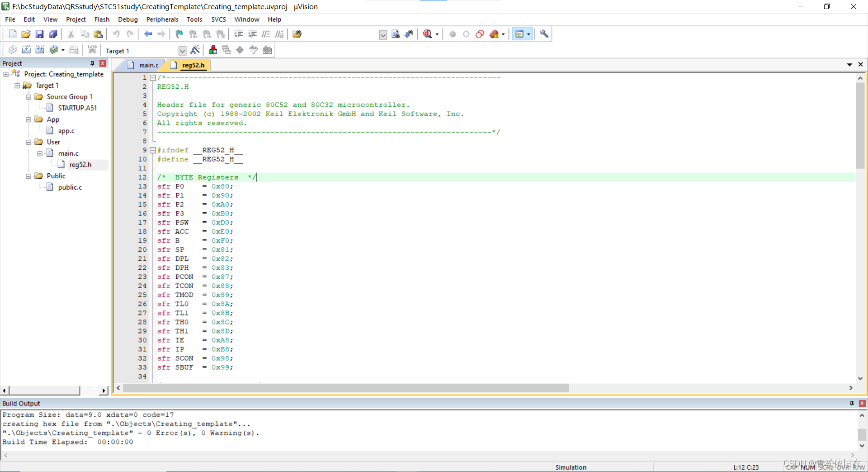This screenshot has width=868, height=472.
Task: Open Manage Project Items colored blocks icon
Action: pyautogui.click(x=213, y=50)
